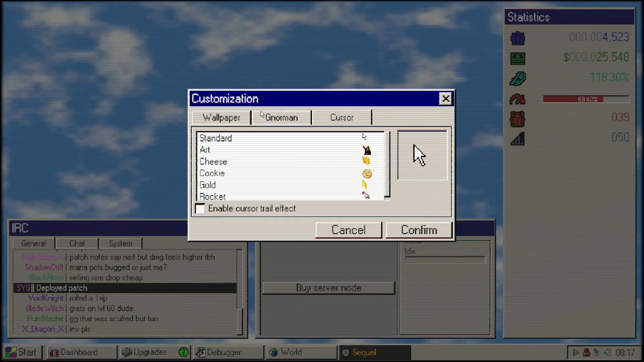Select the Gold cursor entry
Screen dimensions: 644x362
tap(208, 185)
